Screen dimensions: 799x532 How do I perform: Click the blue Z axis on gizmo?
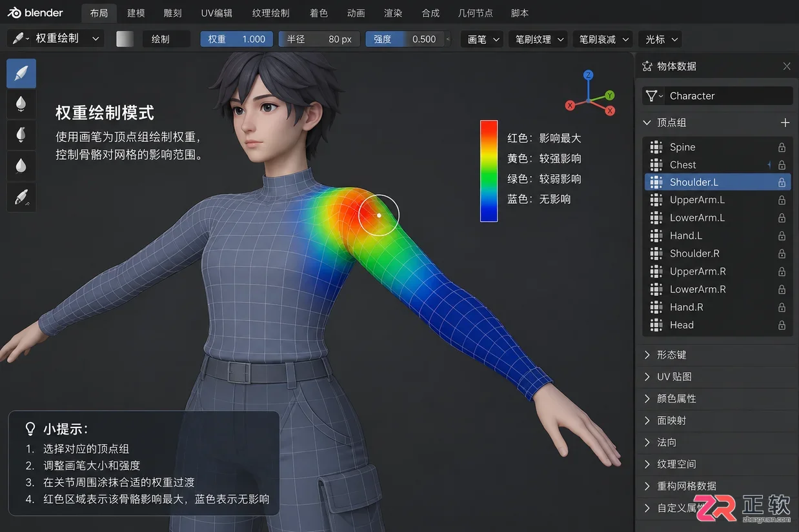coord(589,75)
